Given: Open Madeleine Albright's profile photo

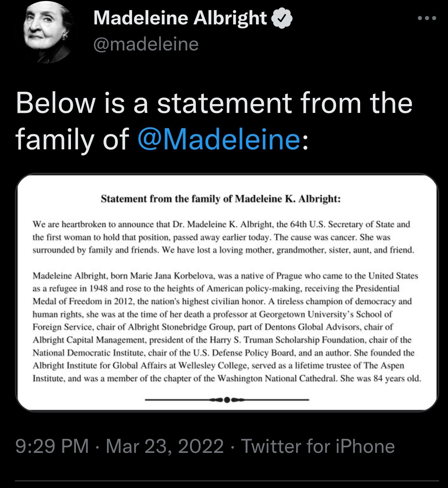Looking at the screenshot, I should (x=50, y=32).
